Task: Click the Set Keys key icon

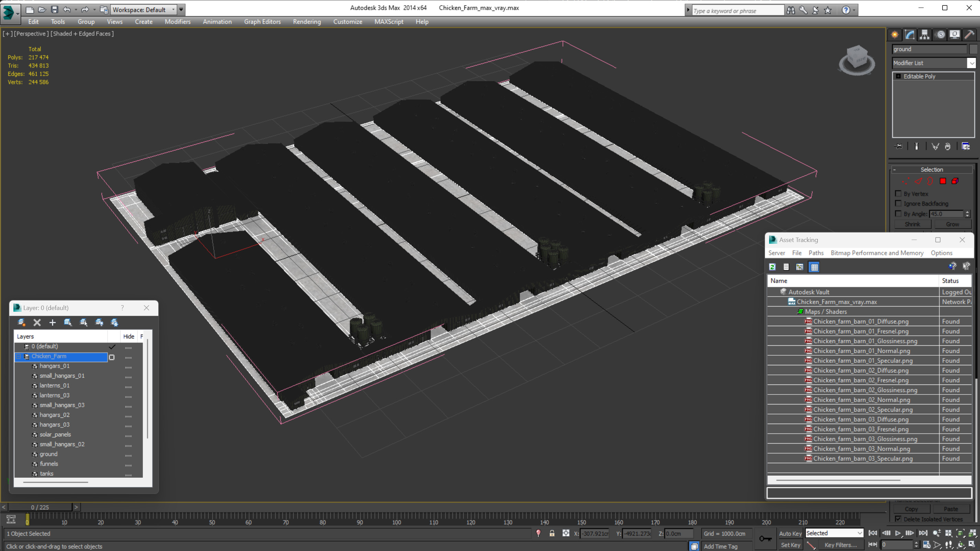Action: 765,538
